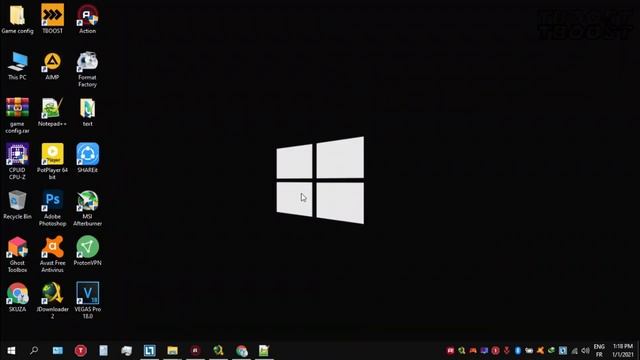Open the Windows Start menu

click(x=11, y=351)
